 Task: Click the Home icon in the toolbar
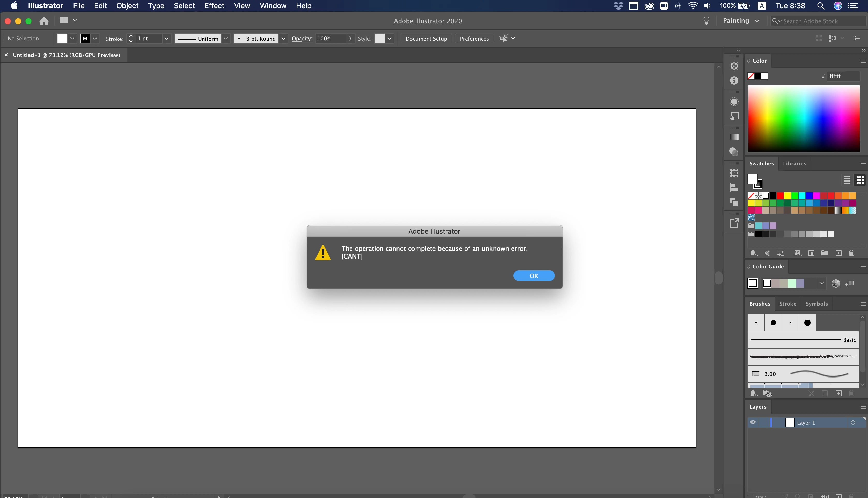pos(44,21)
